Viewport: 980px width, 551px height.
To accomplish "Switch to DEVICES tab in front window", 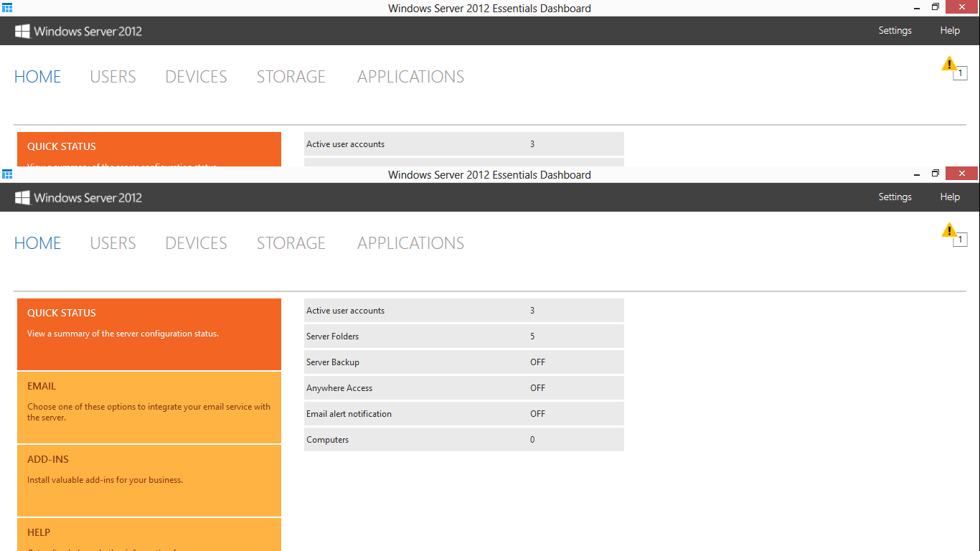I will pos(196,243).
